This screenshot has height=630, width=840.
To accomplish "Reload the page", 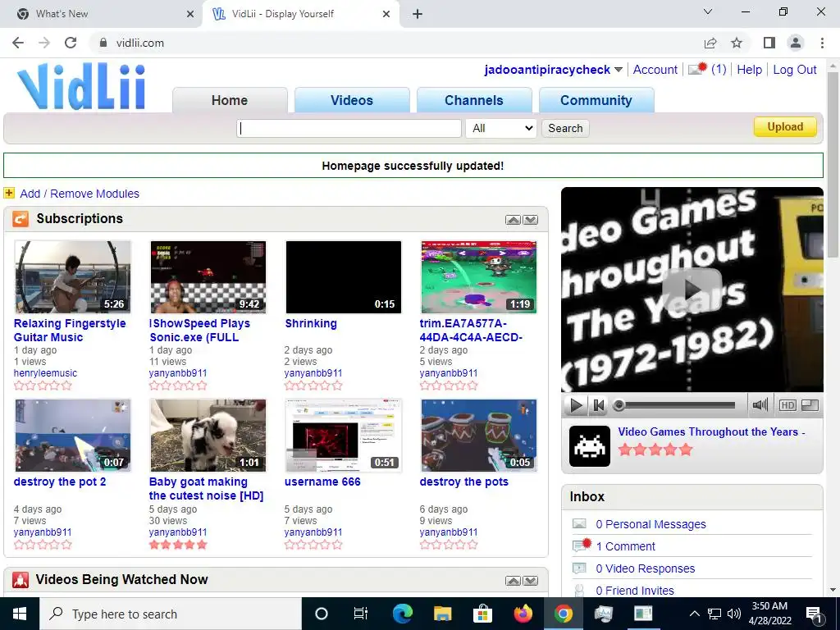I will click(x=71, y=43).
